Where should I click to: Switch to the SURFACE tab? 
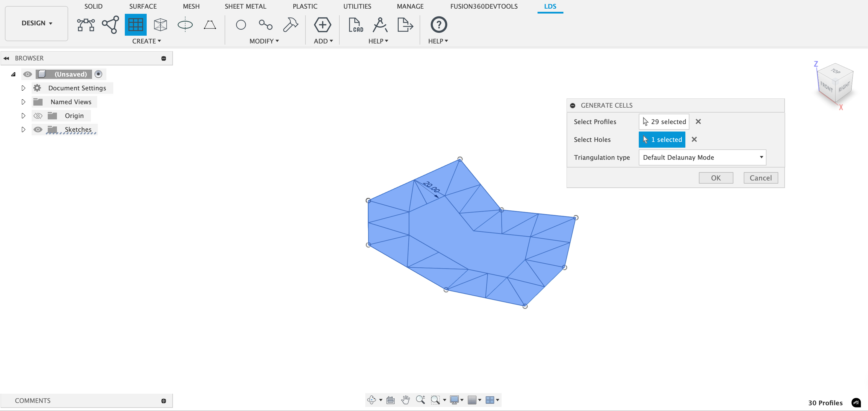143,6
